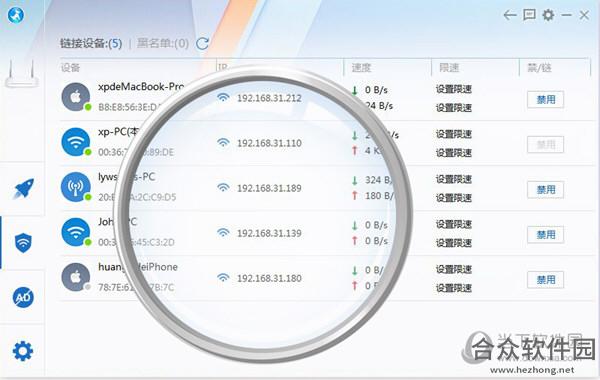Click the 180 B/s upload speed value
The image size is (600, 380).
pyautogui.click(x=379, y=196)
